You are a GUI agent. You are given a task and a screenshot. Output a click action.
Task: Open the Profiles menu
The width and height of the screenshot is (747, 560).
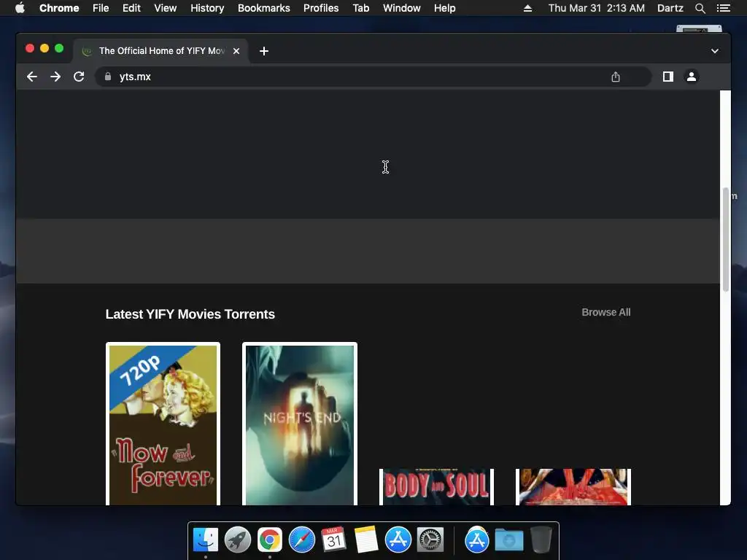[x=321, y=8]
